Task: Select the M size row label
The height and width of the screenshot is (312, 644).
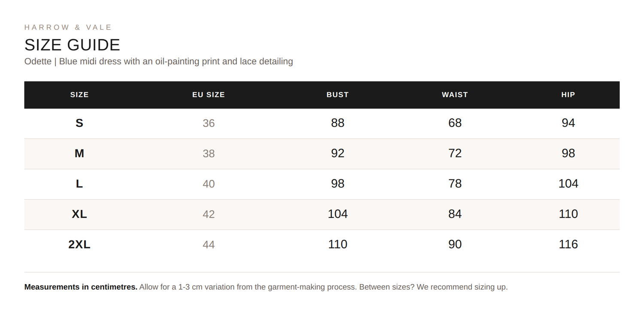Action: pos(79,153)
